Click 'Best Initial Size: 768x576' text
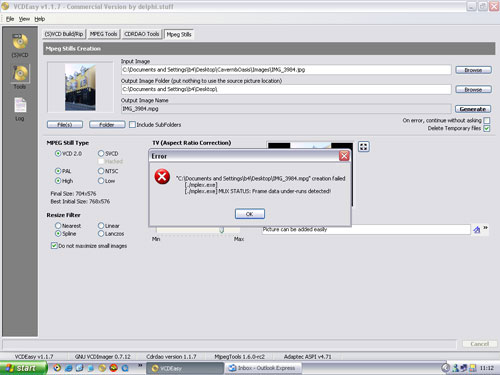This screenshot has height=375, width=500. [80, 202]
